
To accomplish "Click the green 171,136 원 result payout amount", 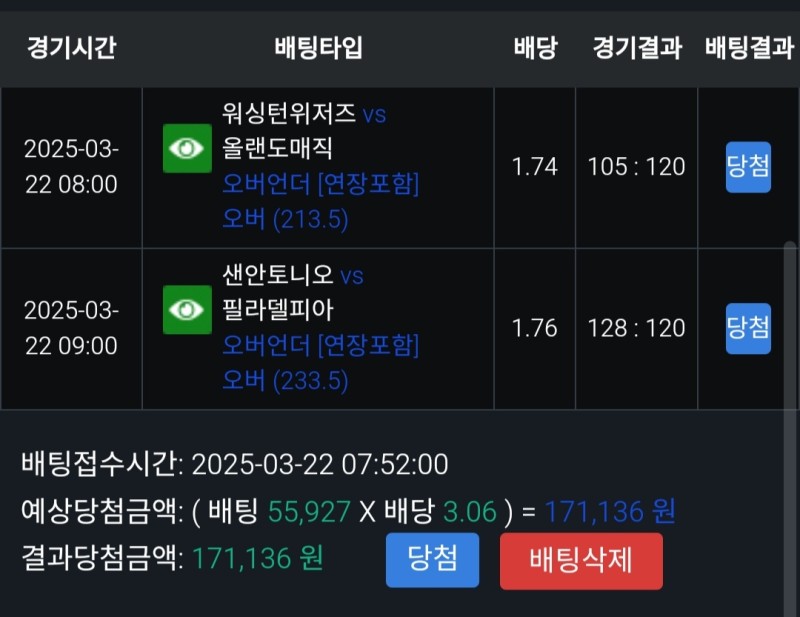I will 257,558.
